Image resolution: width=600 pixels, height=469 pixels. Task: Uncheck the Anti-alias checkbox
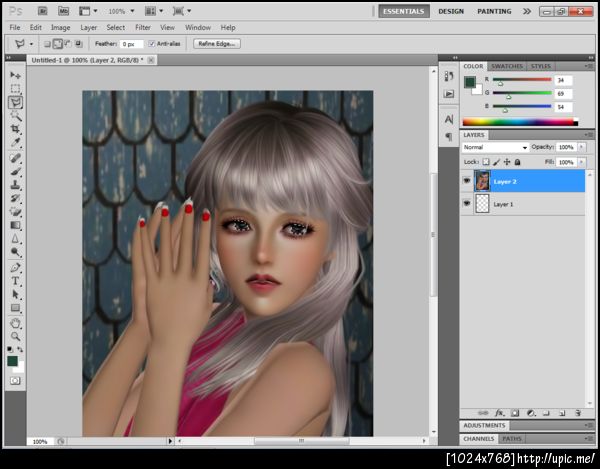point(151,44)
